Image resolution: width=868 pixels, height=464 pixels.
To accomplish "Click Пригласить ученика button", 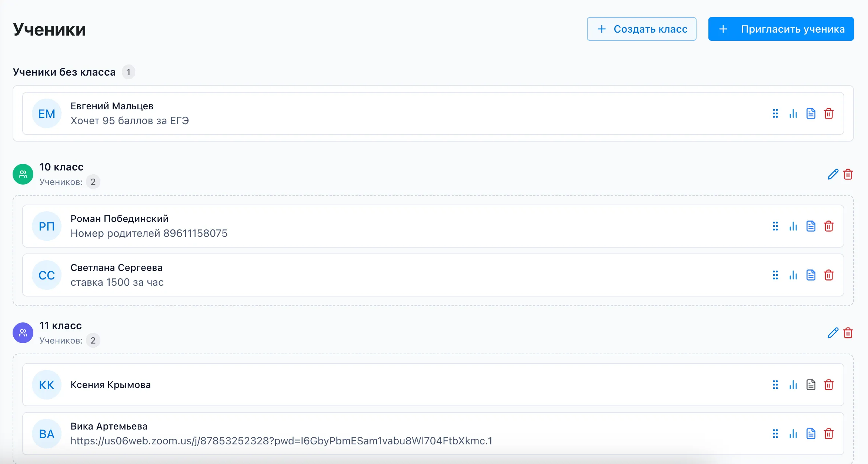I will [x=781, y=29].
